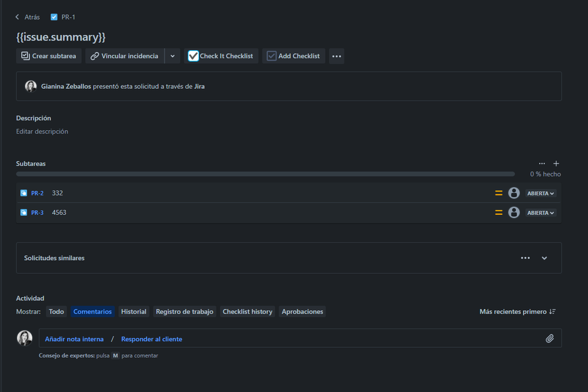588x392 pixels.
Task: Open Registro de trabajo tab
Action: point(184,312)
